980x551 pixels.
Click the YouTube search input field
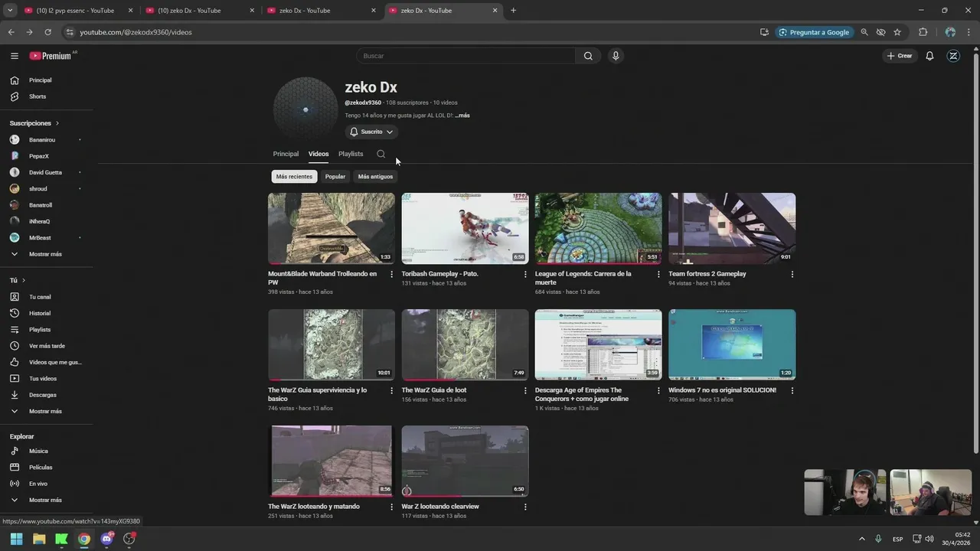tap(465, 56)
